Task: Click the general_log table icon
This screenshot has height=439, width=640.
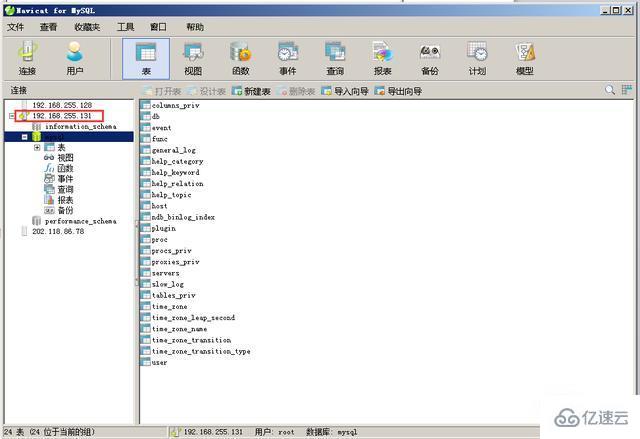Action: tap(145, 150)
